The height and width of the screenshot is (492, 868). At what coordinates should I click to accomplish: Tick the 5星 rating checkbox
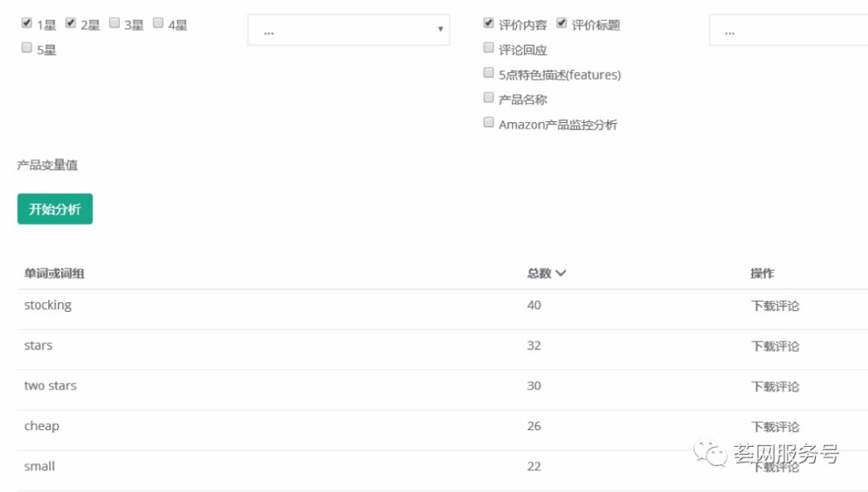coord(27,48)
